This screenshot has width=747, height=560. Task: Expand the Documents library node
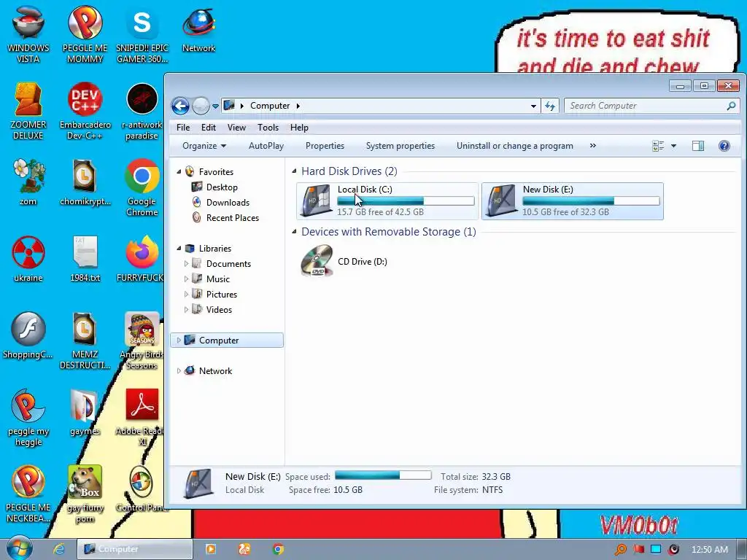[x=186, y=263]
